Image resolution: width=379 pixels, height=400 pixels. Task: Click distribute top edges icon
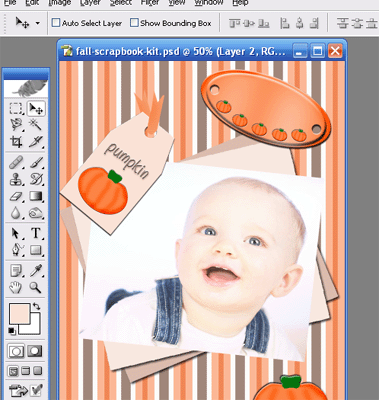(x=342, y=23)
